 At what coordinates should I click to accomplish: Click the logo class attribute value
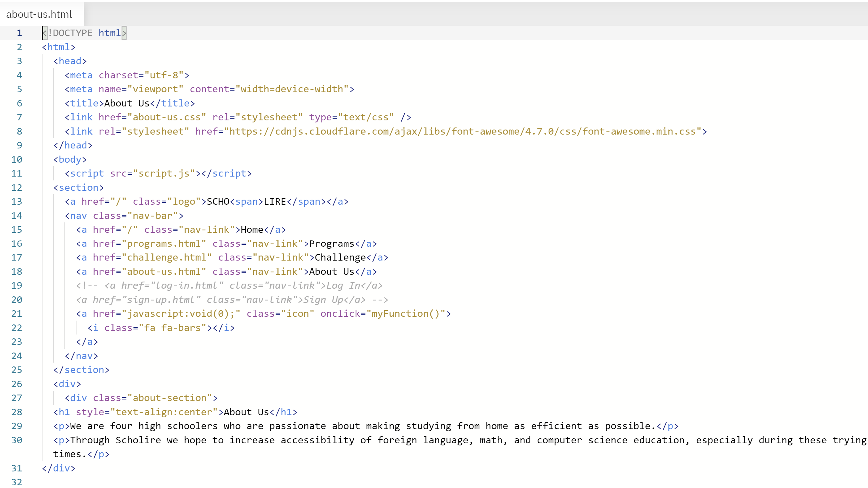tap(184, 201)
